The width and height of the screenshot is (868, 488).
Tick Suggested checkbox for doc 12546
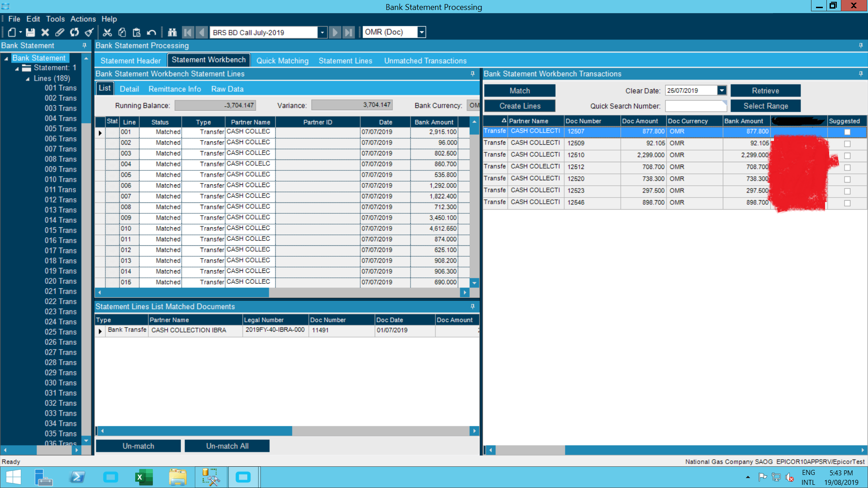847,203
